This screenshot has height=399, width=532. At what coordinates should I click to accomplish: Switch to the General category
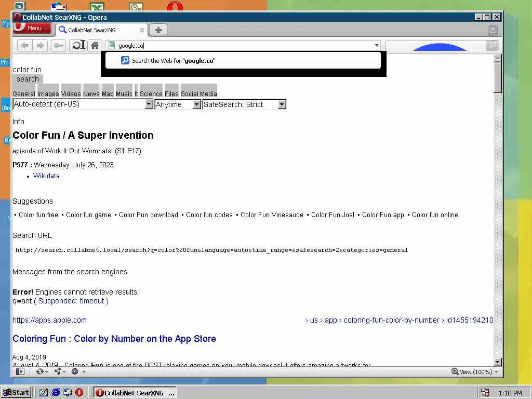[24, 94]
